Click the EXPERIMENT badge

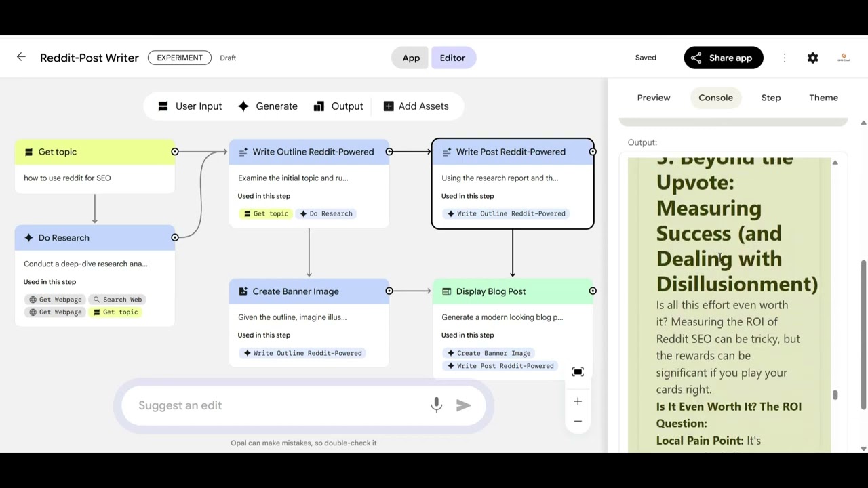pyautogui.click(x=179, y=58)
